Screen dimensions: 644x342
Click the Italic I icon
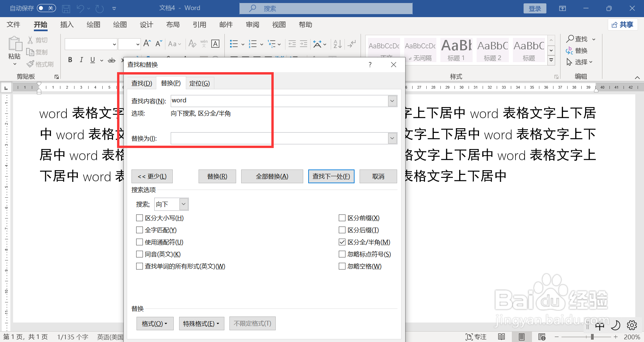pyautogui.click(x=81, y=60)
